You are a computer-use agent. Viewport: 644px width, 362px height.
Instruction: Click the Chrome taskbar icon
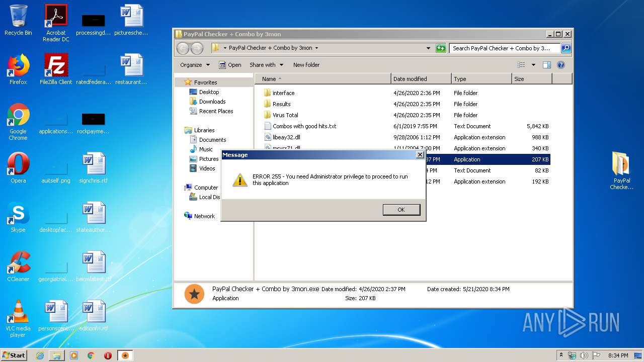click(91, 355)
